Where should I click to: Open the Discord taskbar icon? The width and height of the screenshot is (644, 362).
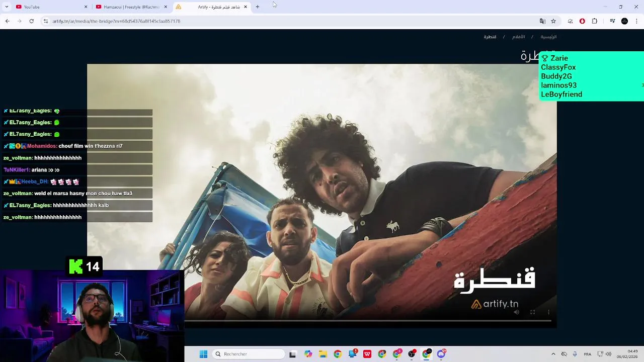pos(441,354)
